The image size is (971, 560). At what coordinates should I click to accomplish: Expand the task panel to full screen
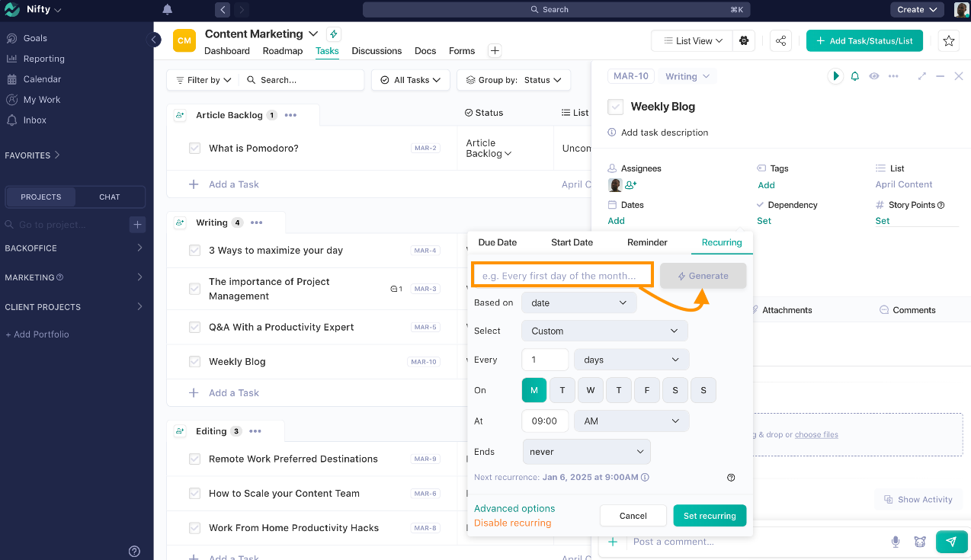click(922, 76)
